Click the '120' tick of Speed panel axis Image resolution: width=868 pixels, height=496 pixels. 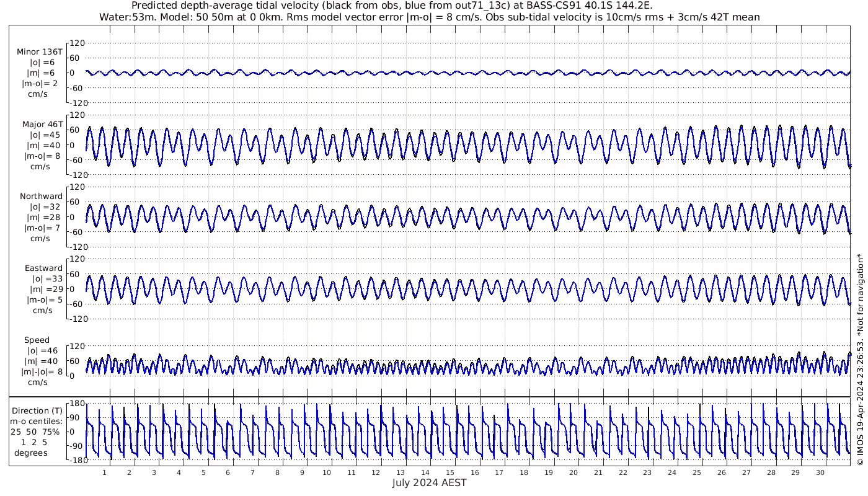[77, 346]
